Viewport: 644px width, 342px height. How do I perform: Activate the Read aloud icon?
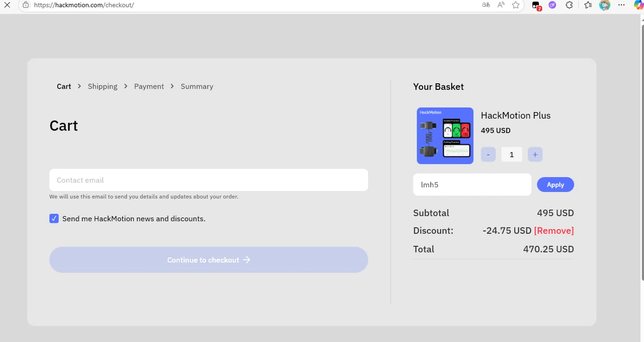[x=501, y=5]
